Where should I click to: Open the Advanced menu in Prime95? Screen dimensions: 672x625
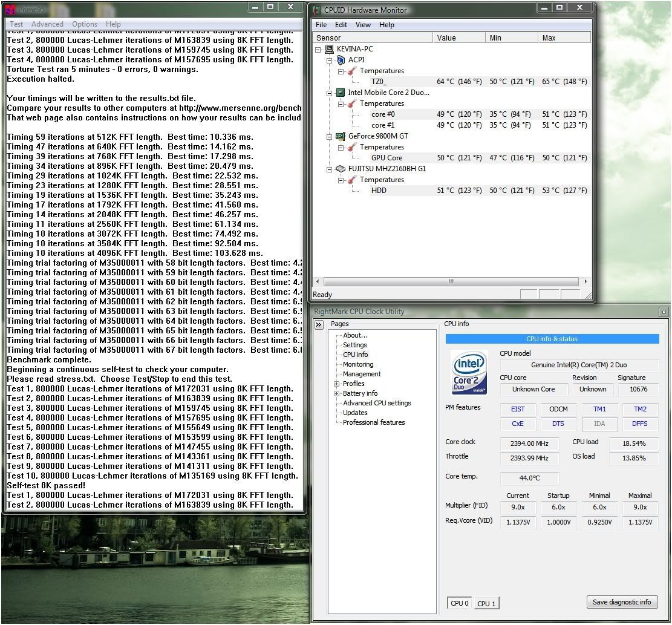point(47,24)
